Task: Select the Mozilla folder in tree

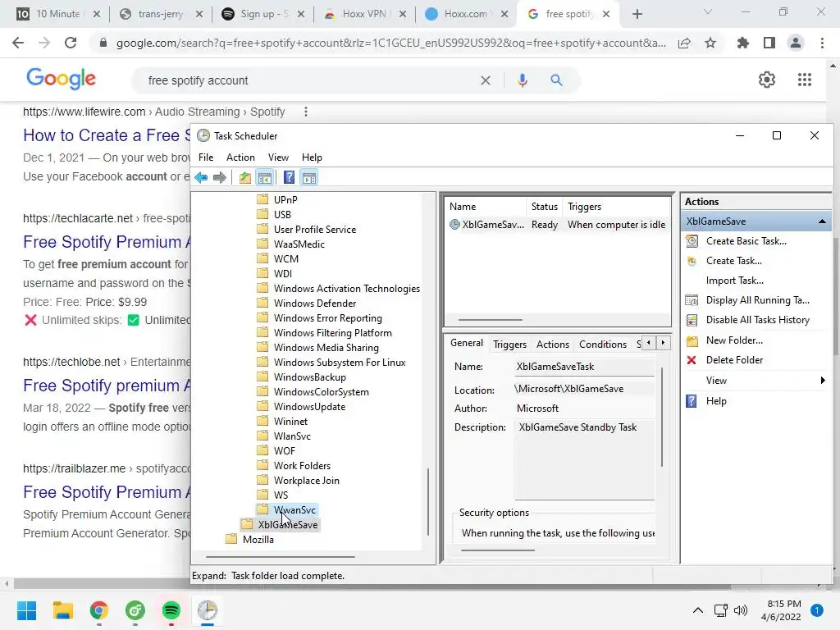Action: (258, 540)
